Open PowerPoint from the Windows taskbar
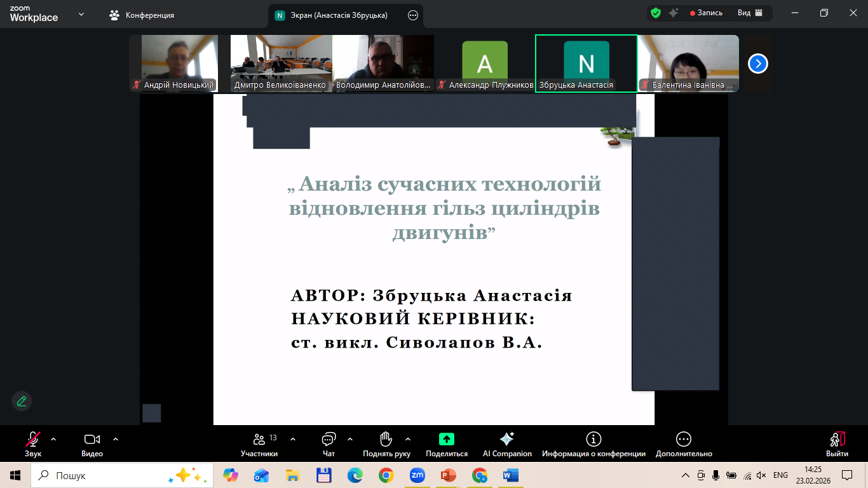 tap(449, 475)
